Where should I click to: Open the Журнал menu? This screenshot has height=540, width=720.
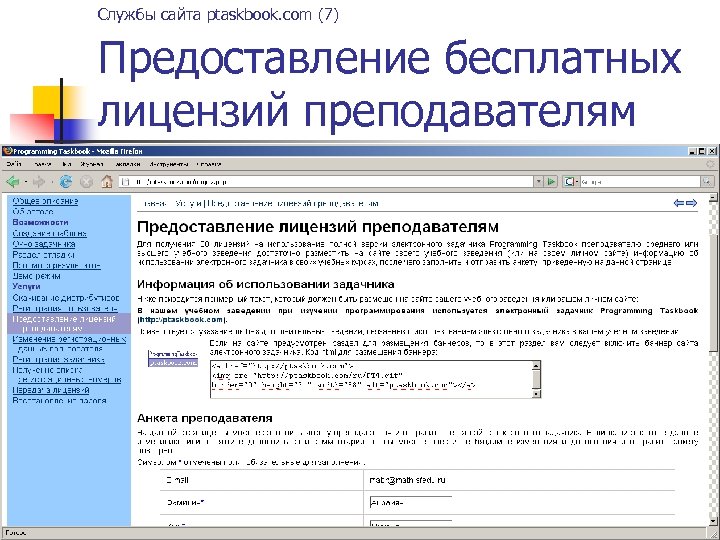91,164
